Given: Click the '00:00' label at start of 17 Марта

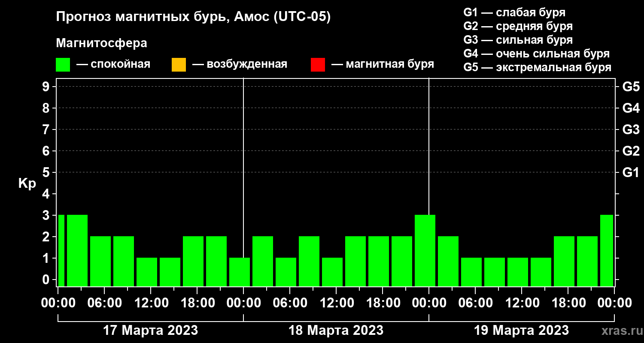Looking at the screenshot, I should (x=58, y=303).
